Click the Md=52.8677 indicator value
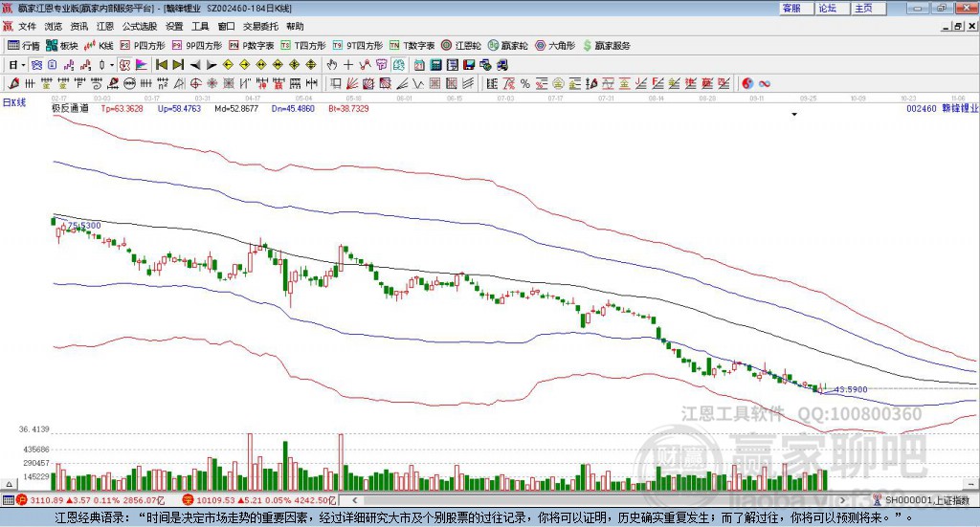 pos(236,109)
